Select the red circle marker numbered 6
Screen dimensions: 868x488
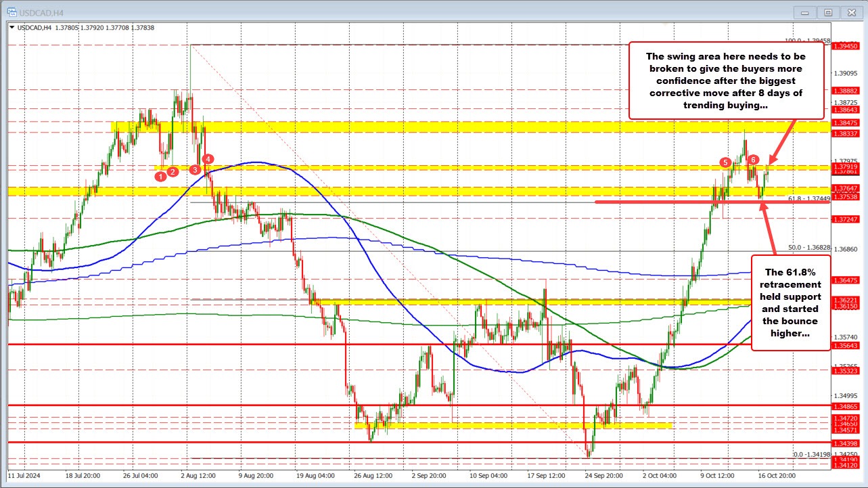point(754,159)
